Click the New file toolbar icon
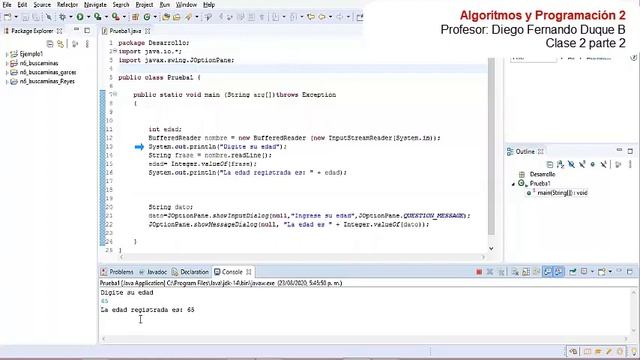The height and width of the screenshot is (360, 640). click(x=8, y=17)
